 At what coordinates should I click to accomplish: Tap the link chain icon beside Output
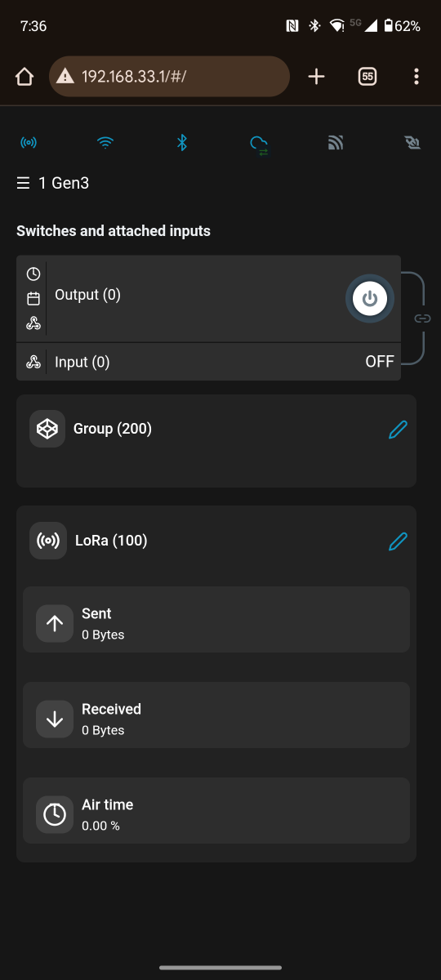tap(422, 318)
